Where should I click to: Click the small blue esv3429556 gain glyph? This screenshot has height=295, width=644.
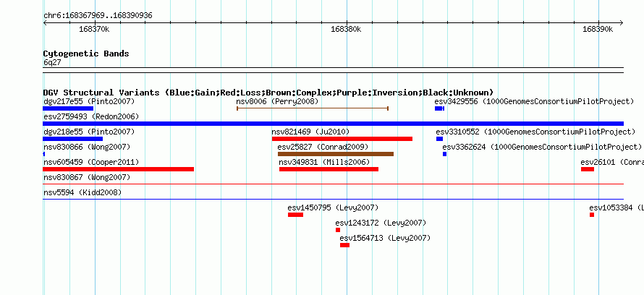(439, 108)
